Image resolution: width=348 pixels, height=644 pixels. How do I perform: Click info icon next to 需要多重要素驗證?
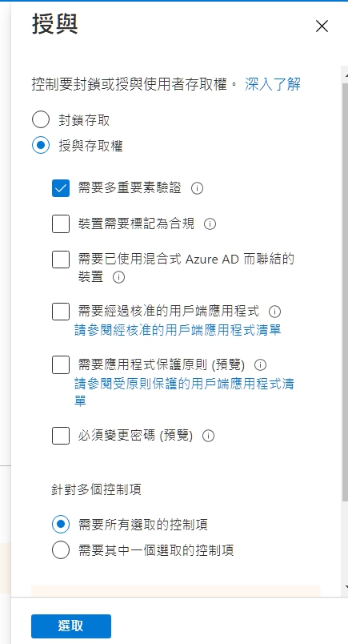tap(198, 188)
